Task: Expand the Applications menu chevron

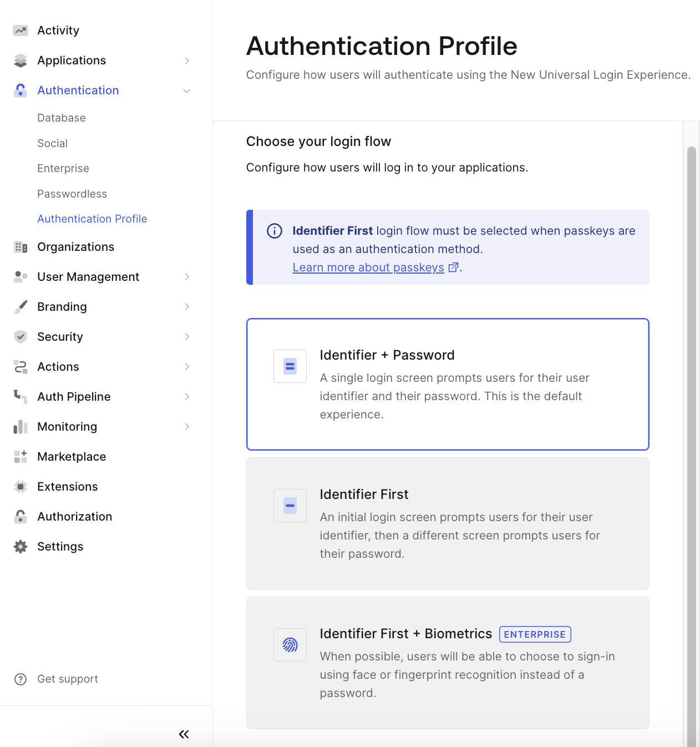Action: point(187,60)
